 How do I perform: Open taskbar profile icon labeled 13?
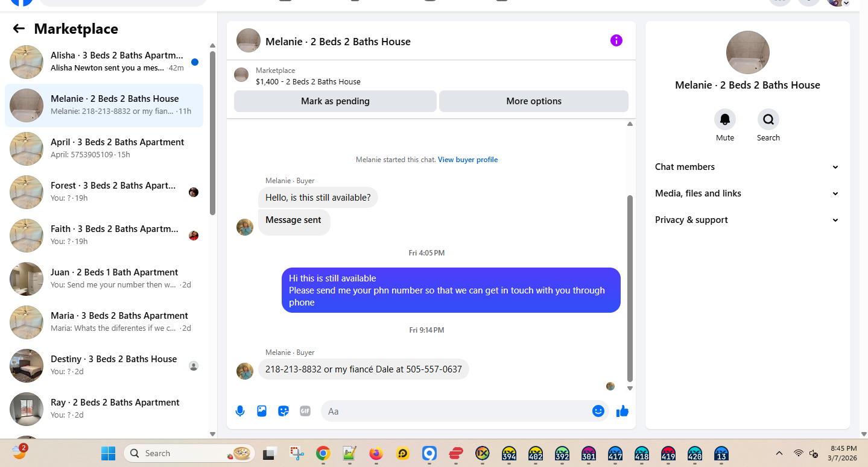click(721, 453)
